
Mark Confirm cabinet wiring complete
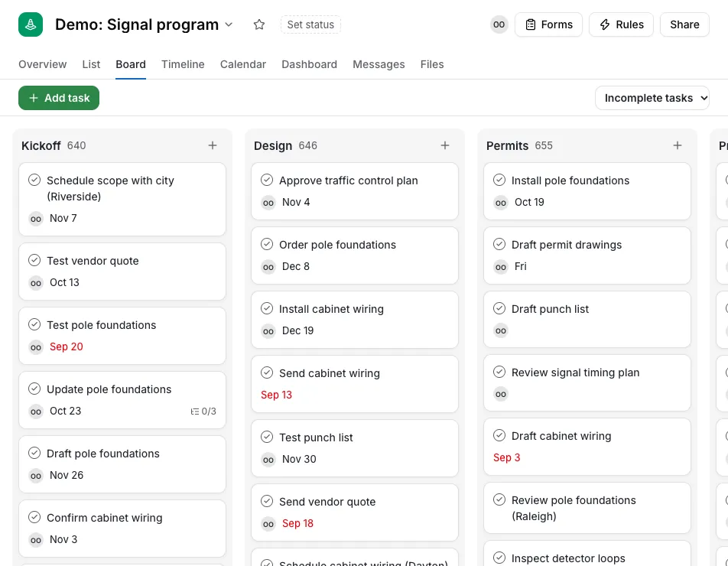click(34, 517)
